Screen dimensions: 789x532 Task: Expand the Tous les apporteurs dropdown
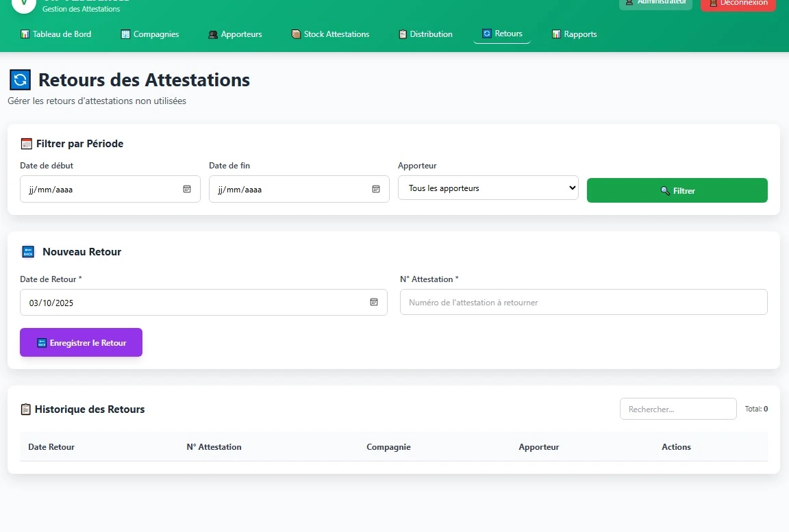[x=488, y=188]
